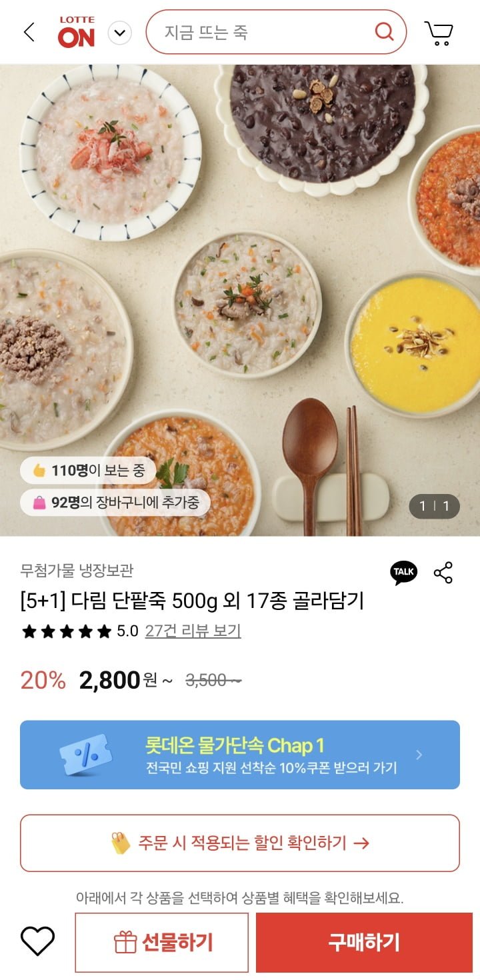Open the 롯데온 물가단속 Chap 1 coupon banner

239,755
